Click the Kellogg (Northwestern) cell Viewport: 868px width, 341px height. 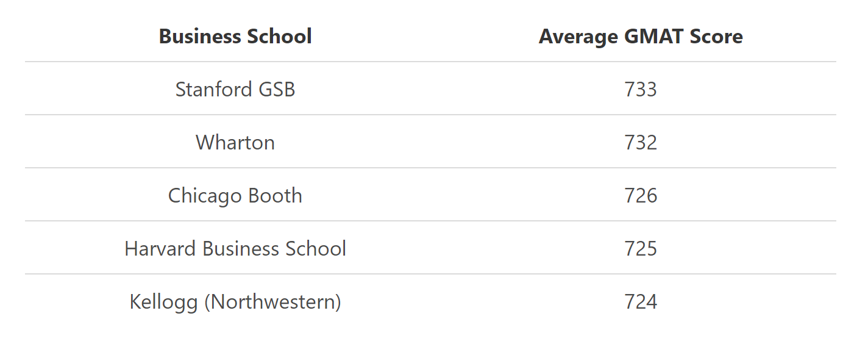tap(235, 302)
